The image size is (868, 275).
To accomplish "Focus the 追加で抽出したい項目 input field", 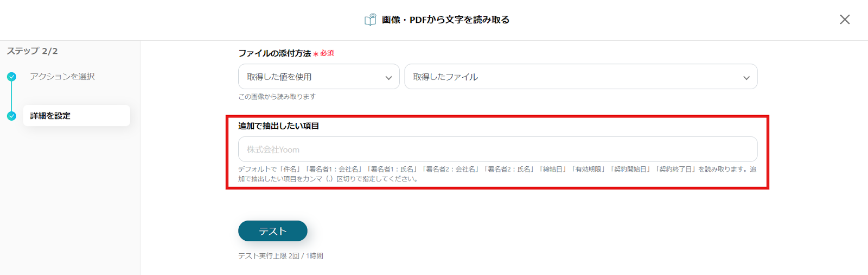I will tap(497, 149).
